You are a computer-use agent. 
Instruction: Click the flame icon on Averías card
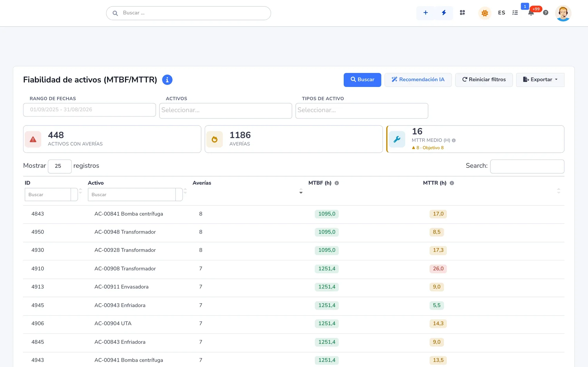[215, 139]
